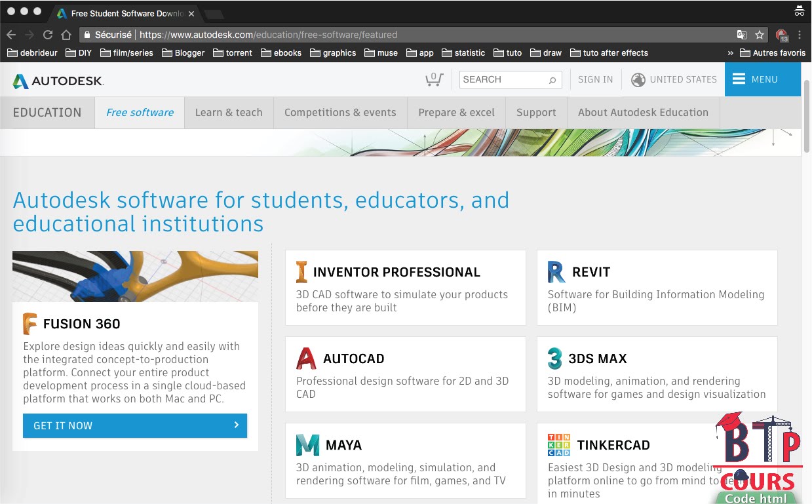Expand hidden bookmarks with » chevron

click(730, 53)
